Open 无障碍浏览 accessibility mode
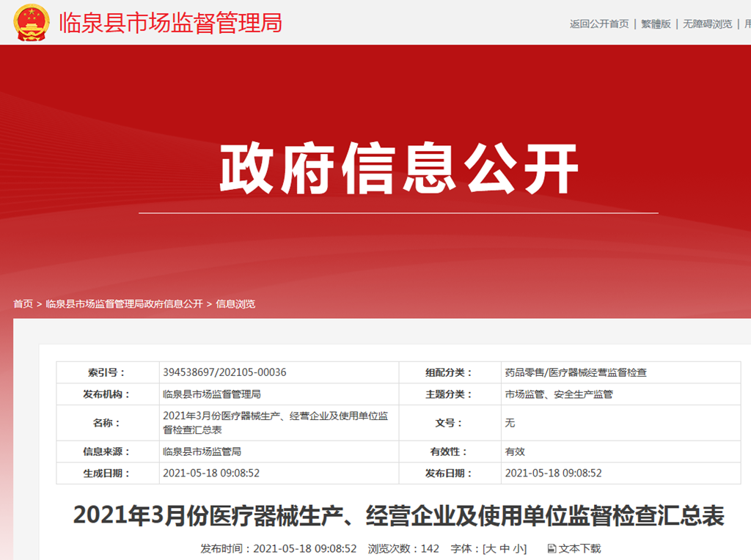751x560 pixels. click(708, 24)
